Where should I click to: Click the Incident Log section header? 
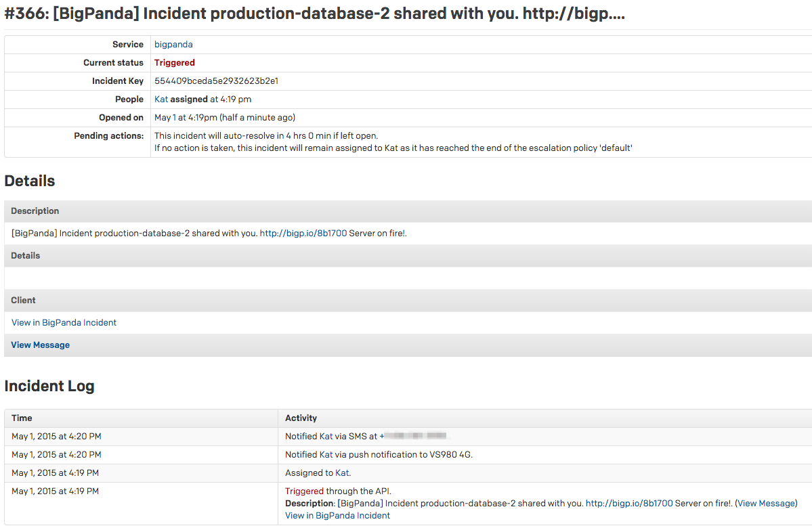[x=49, y=386]
